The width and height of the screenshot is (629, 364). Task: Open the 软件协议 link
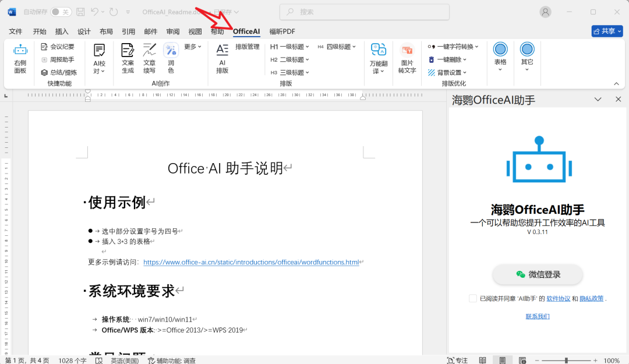pos(559,299)
